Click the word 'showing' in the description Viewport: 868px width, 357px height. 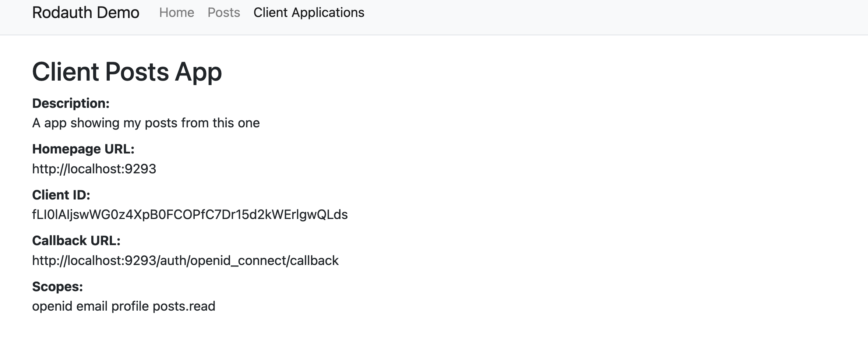95,123
